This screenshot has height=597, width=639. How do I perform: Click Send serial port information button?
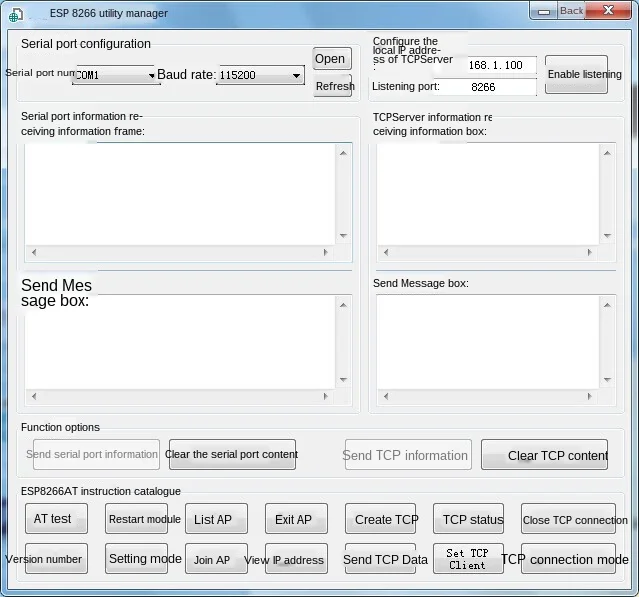tap(96, 454)
